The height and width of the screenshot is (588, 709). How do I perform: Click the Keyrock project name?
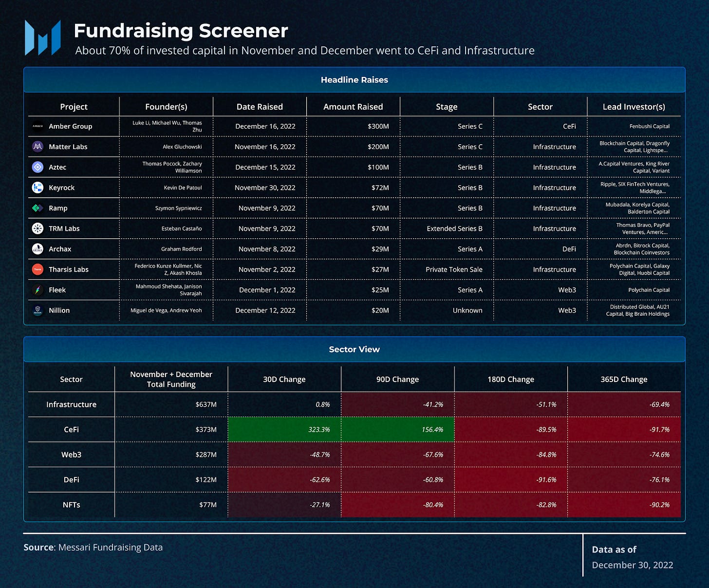(x=62, y=188)
